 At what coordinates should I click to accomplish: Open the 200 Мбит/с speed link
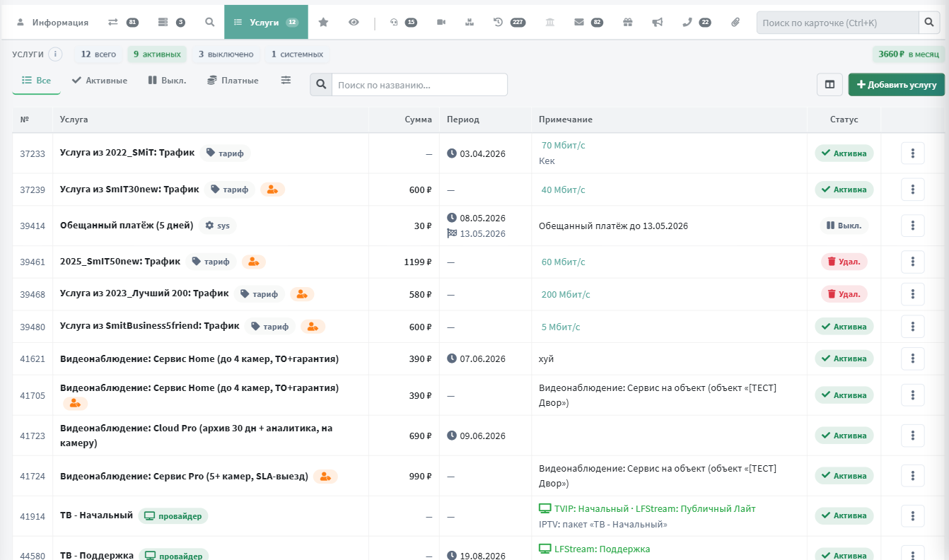pos(566,294)
